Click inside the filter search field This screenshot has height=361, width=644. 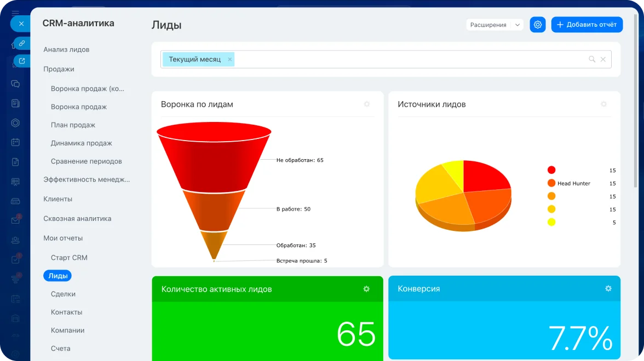point(405,59)
